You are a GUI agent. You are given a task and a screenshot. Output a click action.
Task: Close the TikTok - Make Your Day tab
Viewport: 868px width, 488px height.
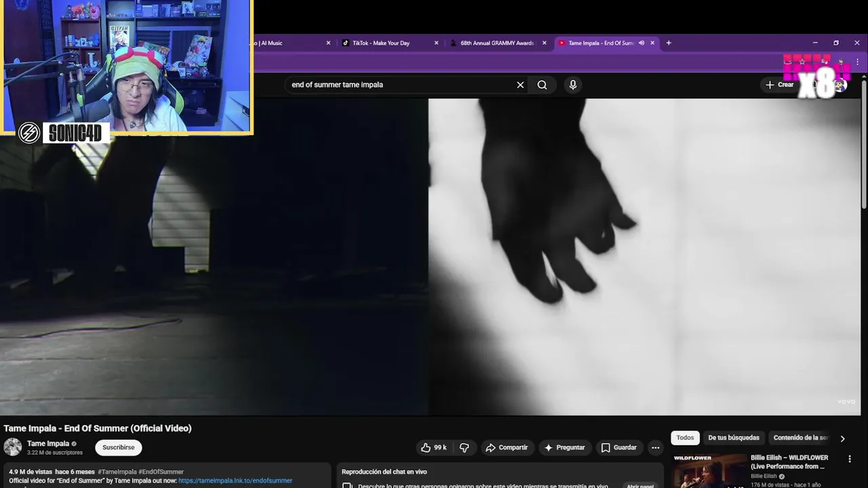[x=436, y=43]
